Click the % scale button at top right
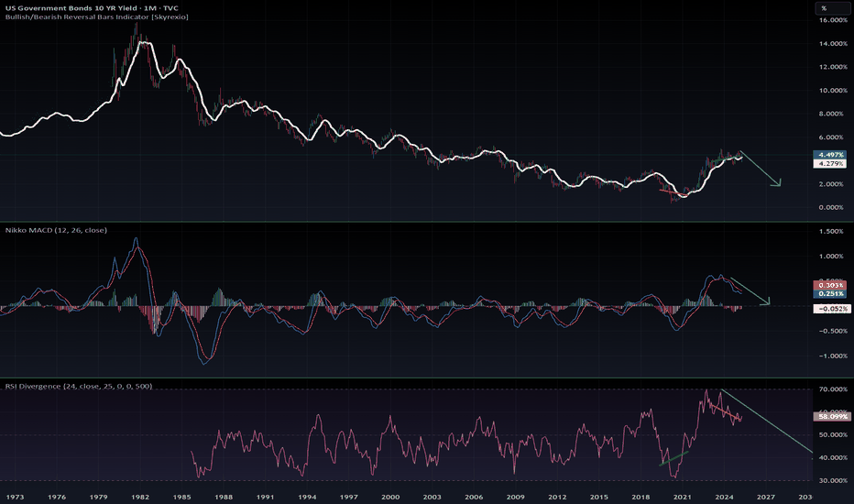The height and width of the screenshot is (504, 854). coord(831,7)
